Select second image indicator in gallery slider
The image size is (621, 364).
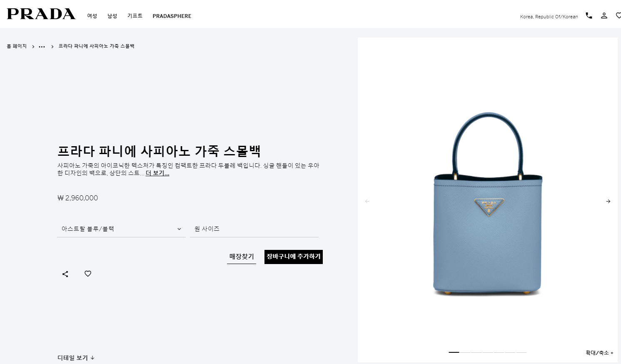tap(465, 352)
